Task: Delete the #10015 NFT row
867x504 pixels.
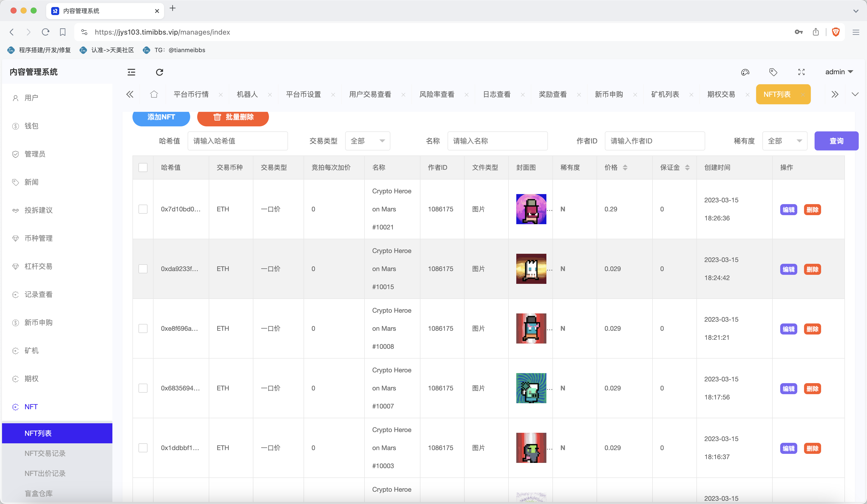Action: point(812,269)
